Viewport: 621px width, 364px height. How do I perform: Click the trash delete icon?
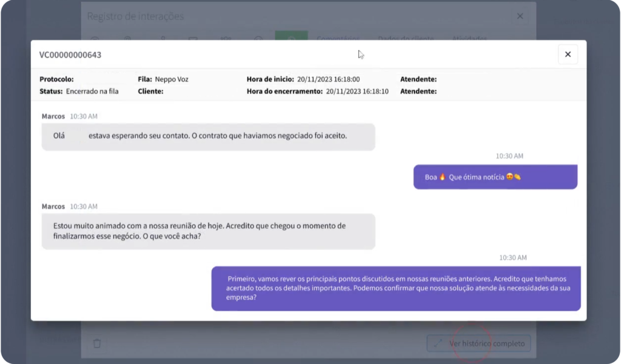[97, 343]
